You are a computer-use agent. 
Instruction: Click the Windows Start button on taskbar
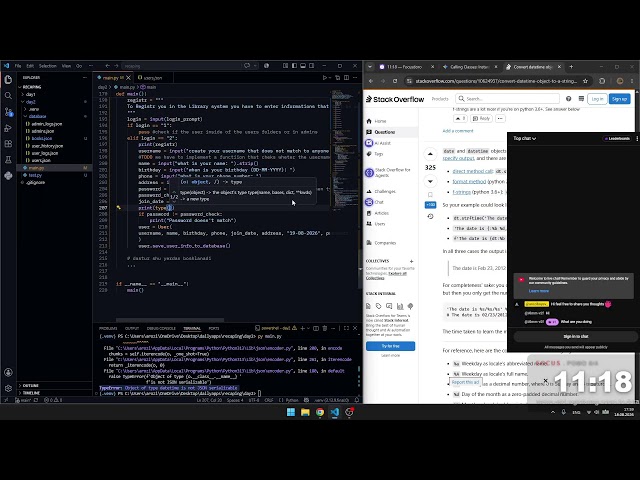point(291,412)
